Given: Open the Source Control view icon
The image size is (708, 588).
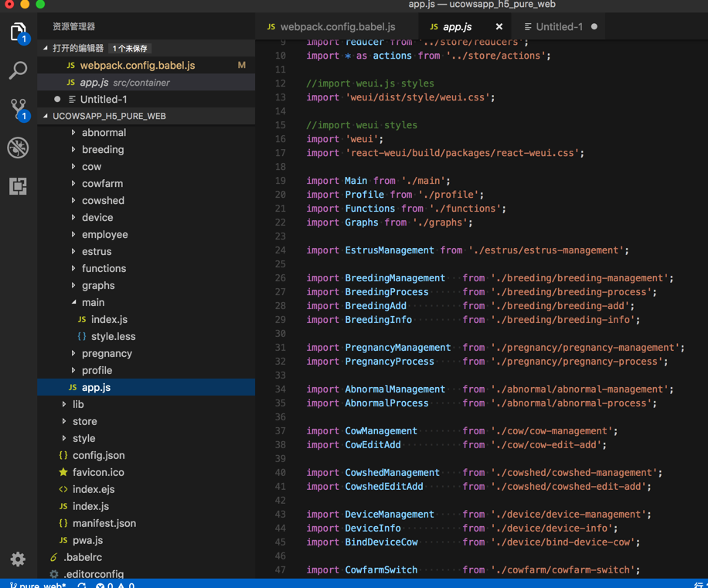Looking at the screenshot, I should pos(18,108).
